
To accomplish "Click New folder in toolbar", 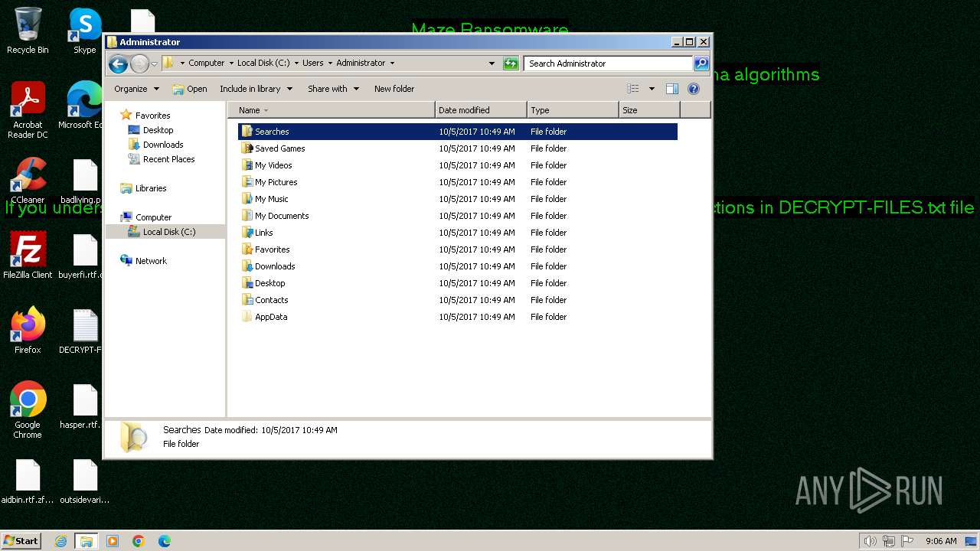I will (x=394, y=89).
